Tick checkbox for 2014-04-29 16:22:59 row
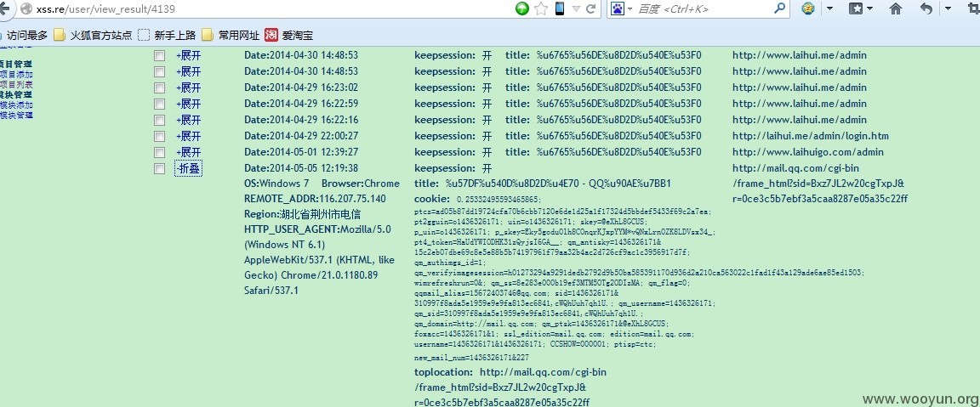Screen dimensions: 980x407 160,105
